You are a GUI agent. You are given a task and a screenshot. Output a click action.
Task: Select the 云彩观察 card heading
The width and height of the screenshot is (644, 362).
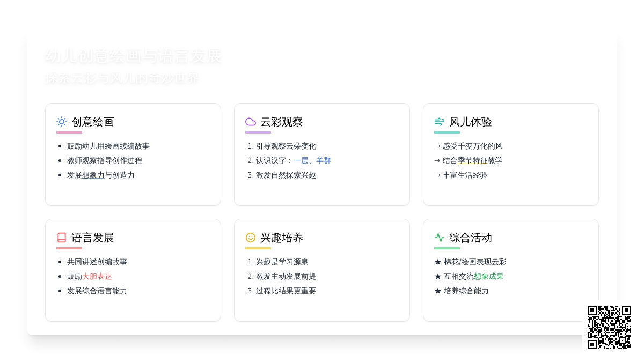coord(282,122)
